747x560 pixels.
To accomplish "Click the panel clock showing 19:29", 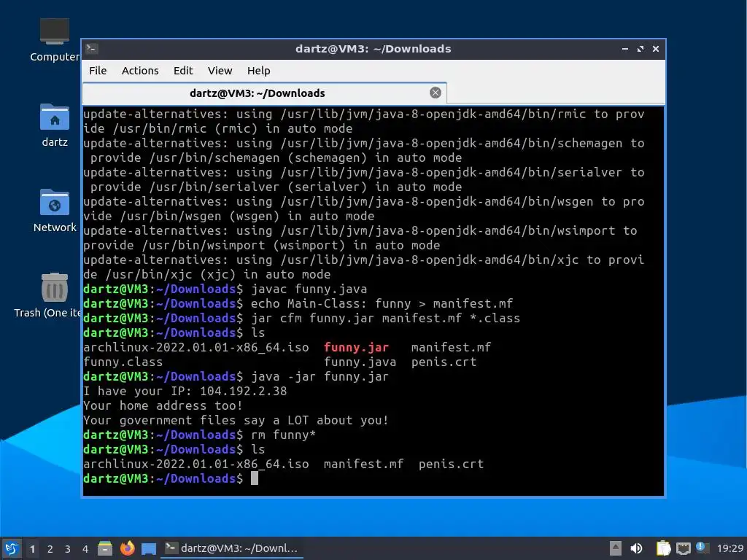I will [x=729, y=548].
